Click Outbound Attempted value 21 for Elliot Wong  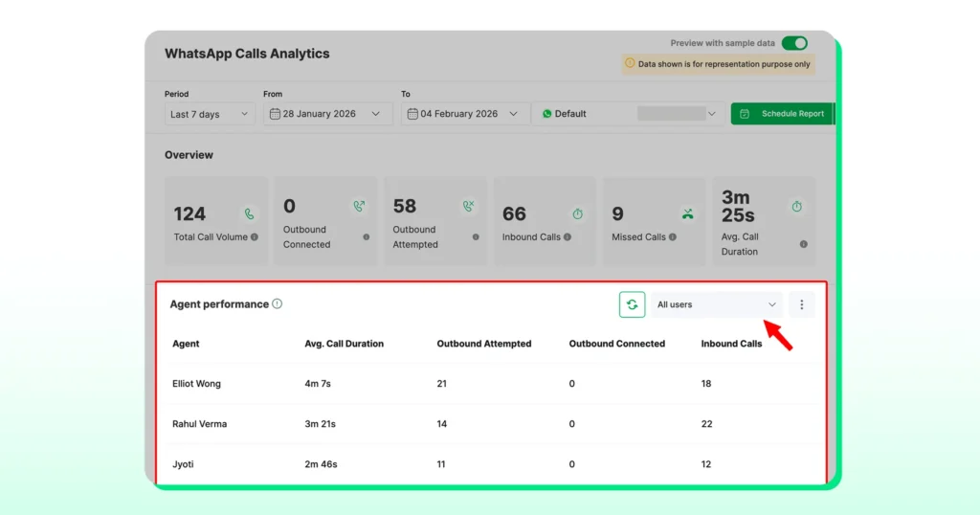(441, 384)
